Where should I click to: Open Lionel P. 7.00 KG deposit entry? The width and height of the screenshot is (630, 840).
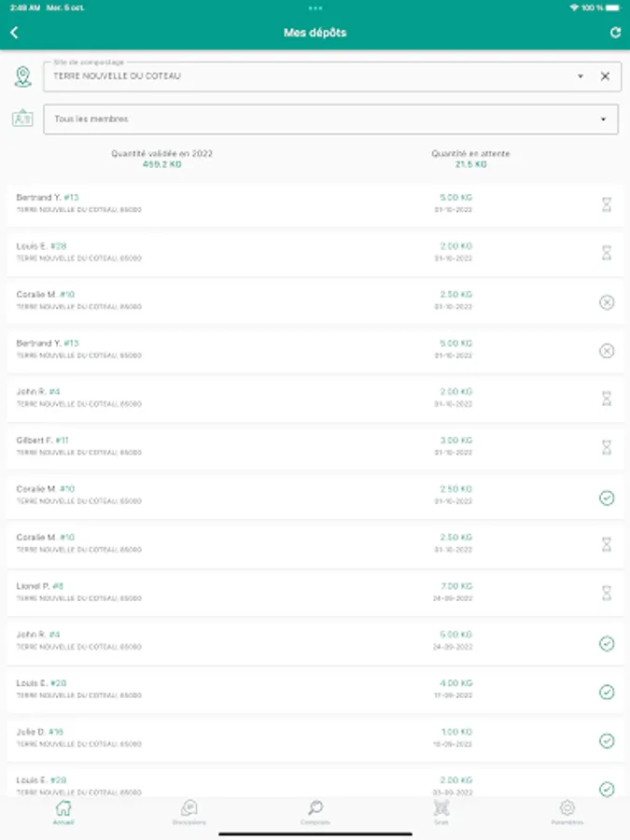click(x=280, y=592)
